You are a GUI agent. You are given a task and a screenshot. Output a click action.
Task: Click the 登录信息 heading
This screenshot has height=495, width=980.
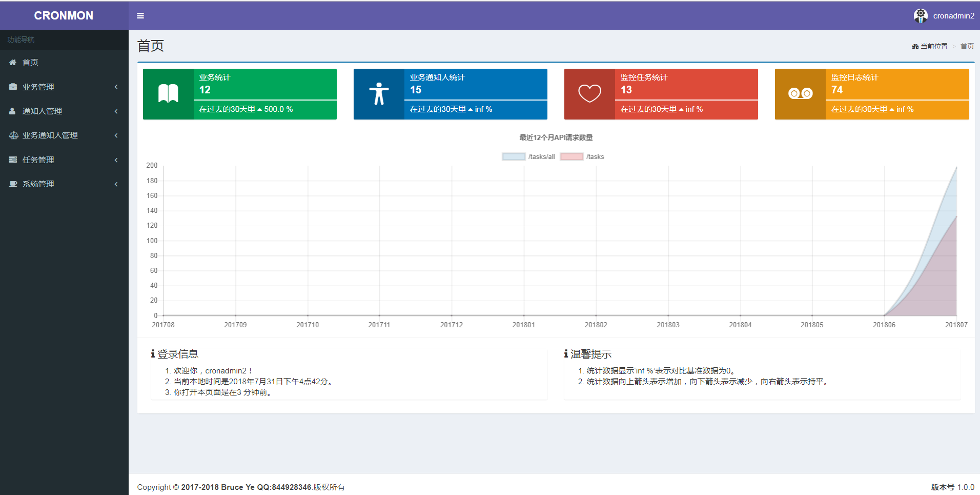(x=178, y=354)
